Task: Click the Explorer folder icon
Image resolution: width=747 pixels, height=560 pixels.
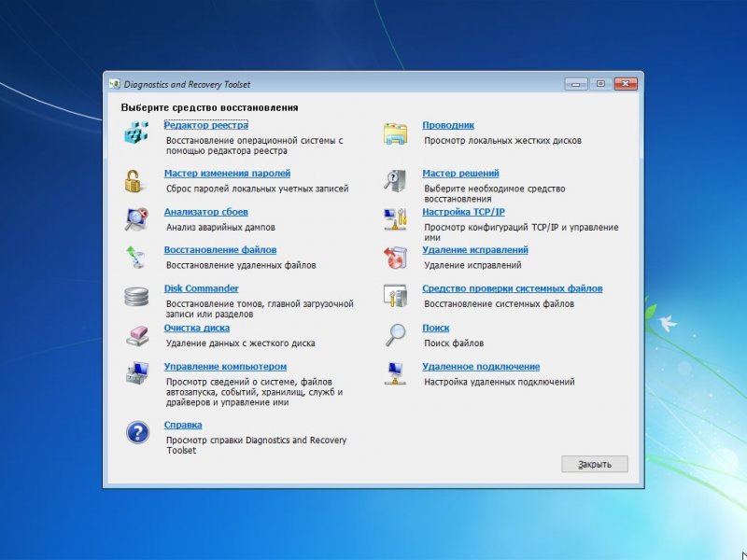Action: click(395, 133)
